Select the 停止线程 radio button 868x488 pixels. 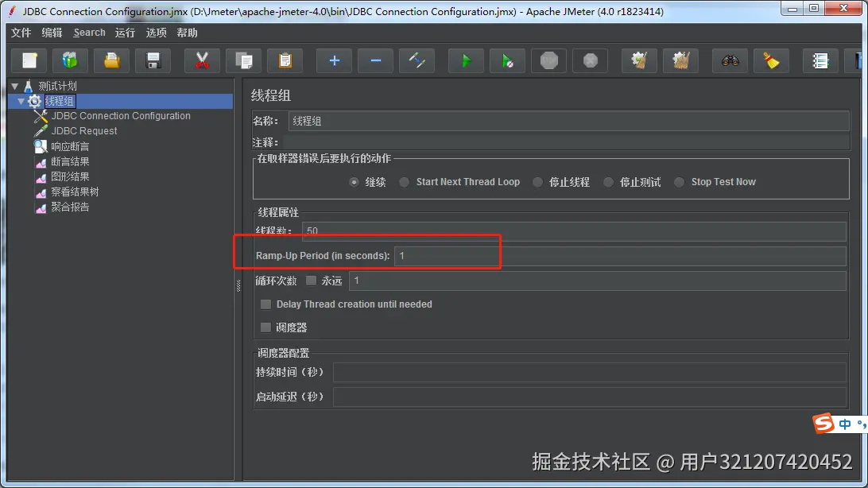[x=537, y=182]
